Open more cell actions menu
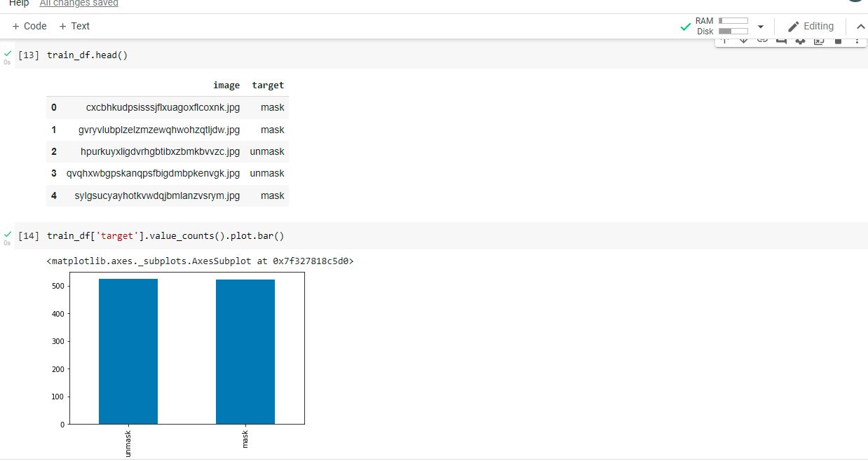This screenshot has width=868, height=461. tap(856, 41)
